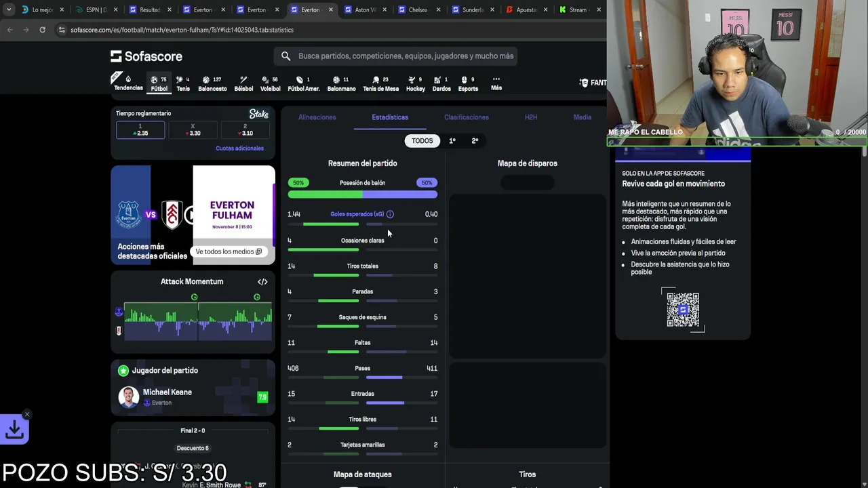The image size is (868, 488).
Task: Open Cuotas adicionales link
Action: coord(239,148)
